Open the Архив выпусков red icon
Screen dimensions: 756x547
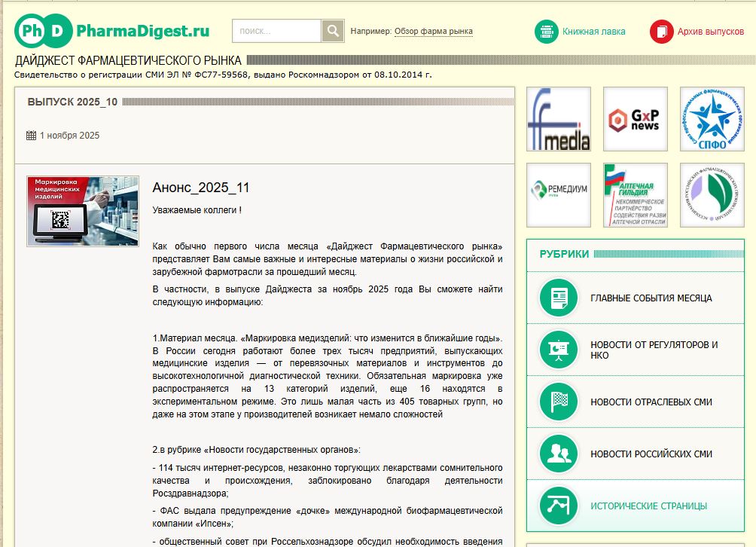click(x=661, y=32)
